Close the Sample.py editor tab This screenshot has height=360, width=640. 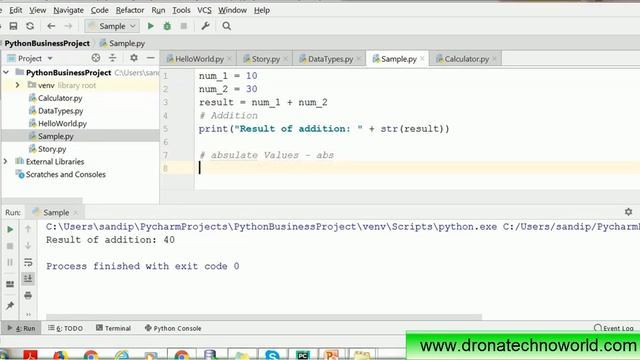coord(422,59)
